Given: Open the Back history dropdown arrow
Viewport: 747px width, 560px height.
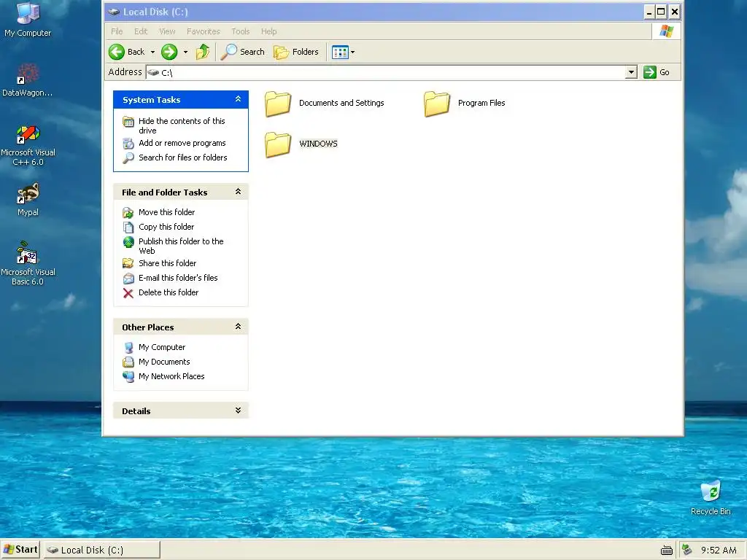Looking at the screenshot, I should point(152,52).
